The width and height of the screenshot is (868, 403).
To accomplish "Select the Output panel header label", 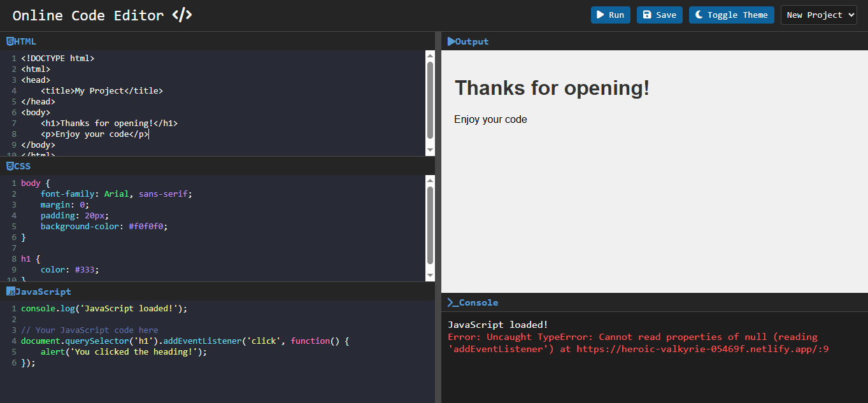I will pos(472,41).
